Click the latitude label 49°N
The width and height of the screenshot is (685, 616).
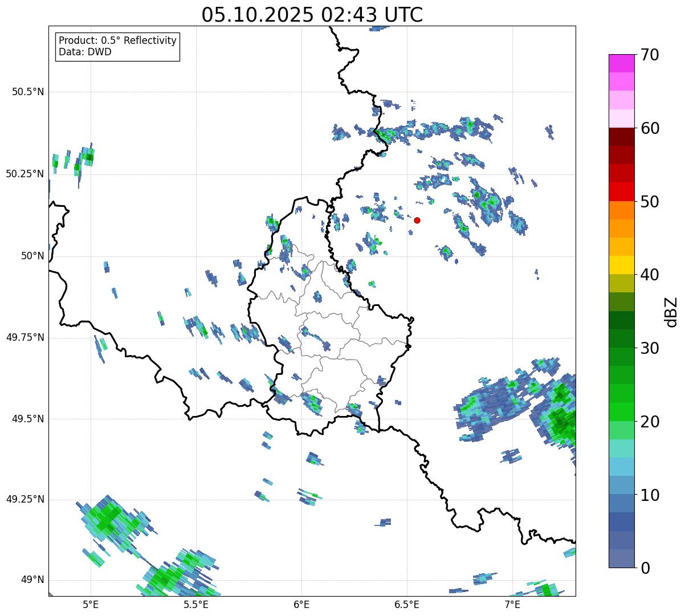pos(32,580)
